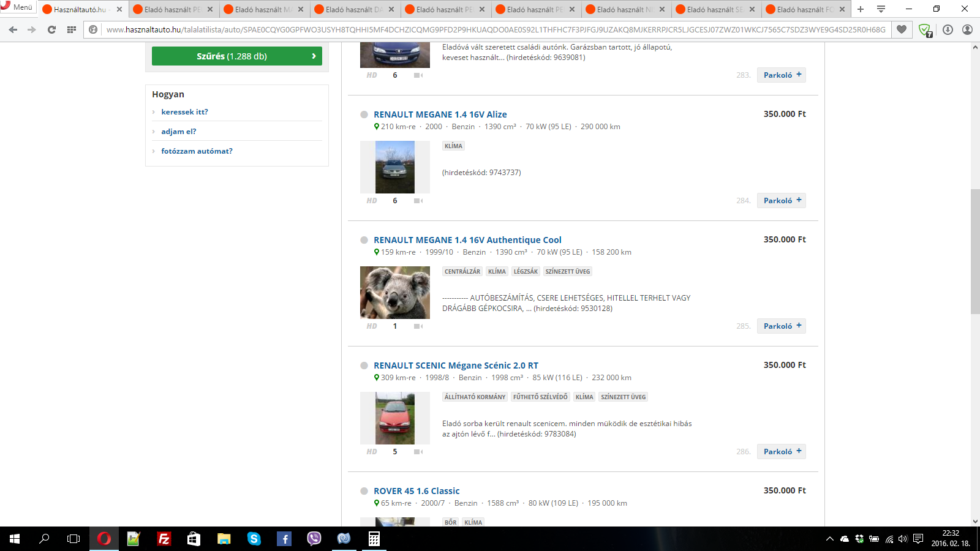Click the scrollbar down arrow
This screenshot has height=551, width=980.
click(x=975, y=522)
